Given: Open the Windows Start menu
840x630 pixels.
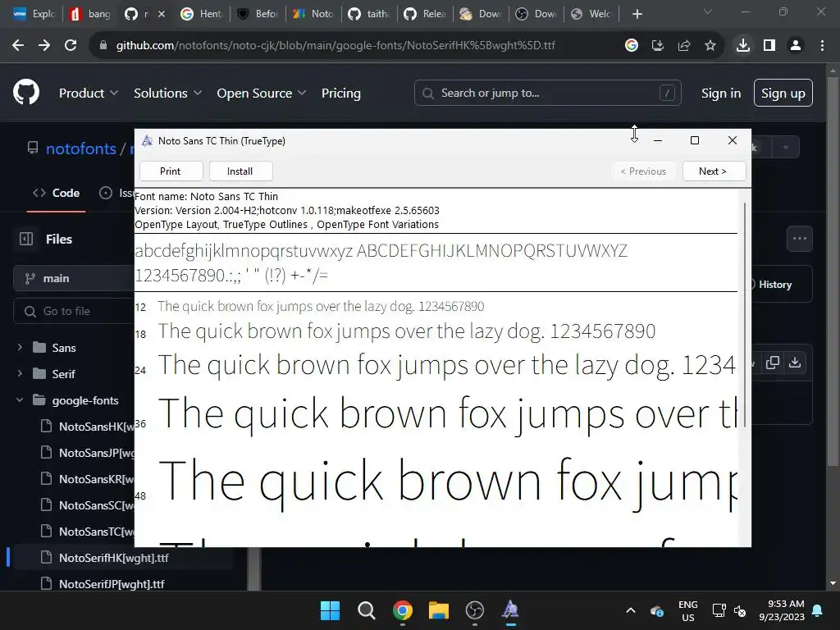Looking at the screenshot, I should coord(330,610).
